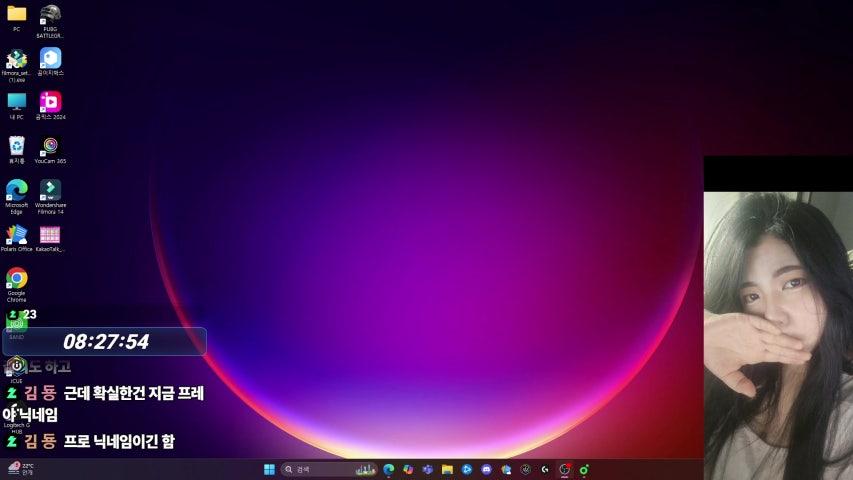Open the blue play-arrow taskbar app

click(x=467, y=469)
